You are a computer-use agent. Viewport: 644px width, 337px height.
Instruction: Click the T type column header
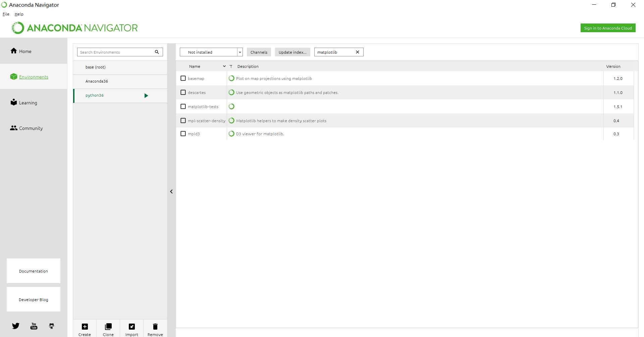(231, 66)
